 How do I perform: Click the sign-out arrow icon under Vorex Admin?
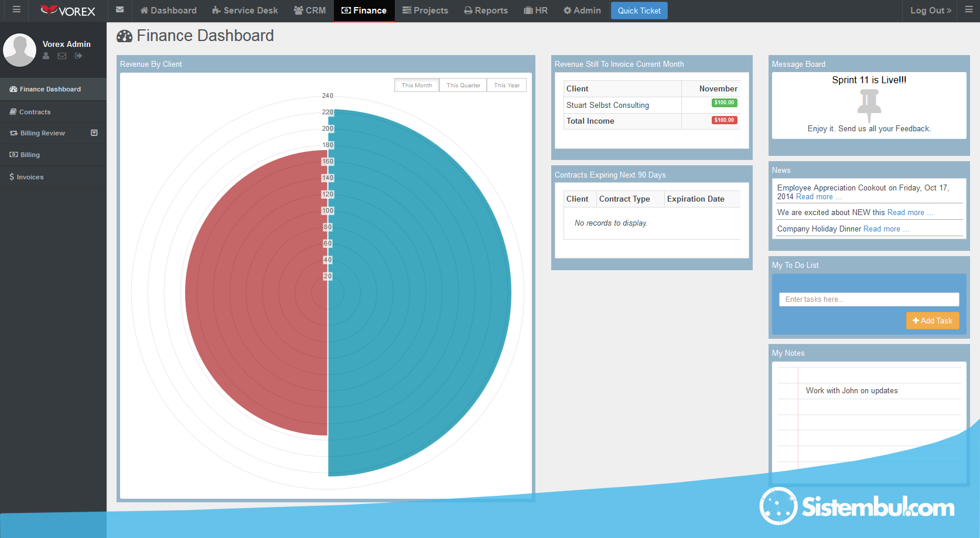(78, 56)
